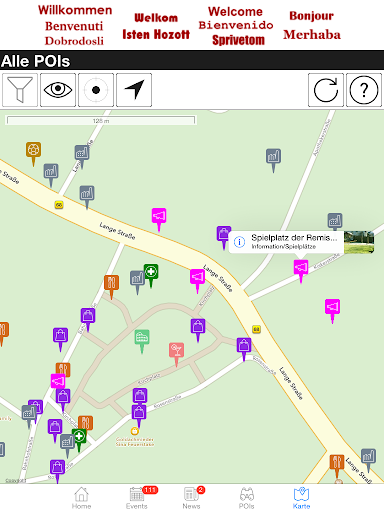
Task: Open help via the question mark icon
Action: click(364, 90)
